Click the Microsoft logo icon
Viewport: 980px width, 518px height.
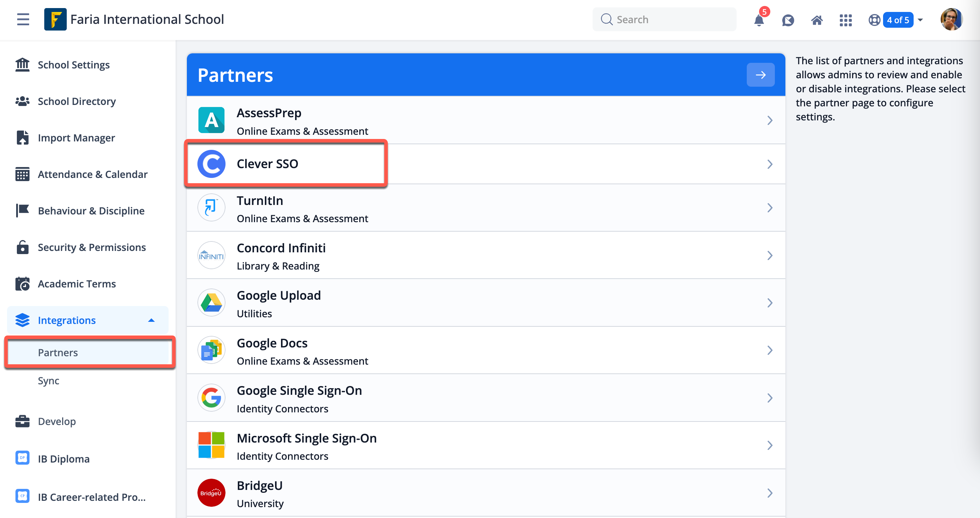(x=211, y=445)
